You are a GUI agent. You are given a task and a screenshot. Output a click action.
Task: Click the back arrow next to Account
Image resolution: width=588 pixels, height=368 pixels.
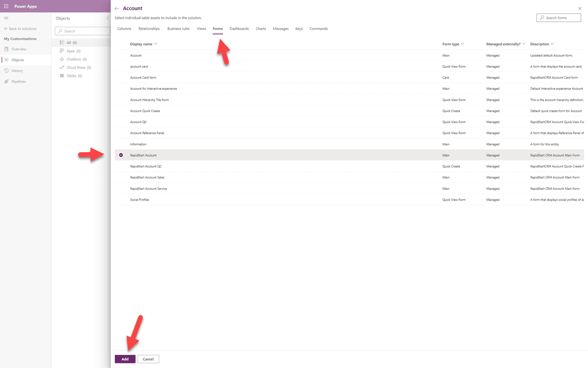[x=117, y=8]
